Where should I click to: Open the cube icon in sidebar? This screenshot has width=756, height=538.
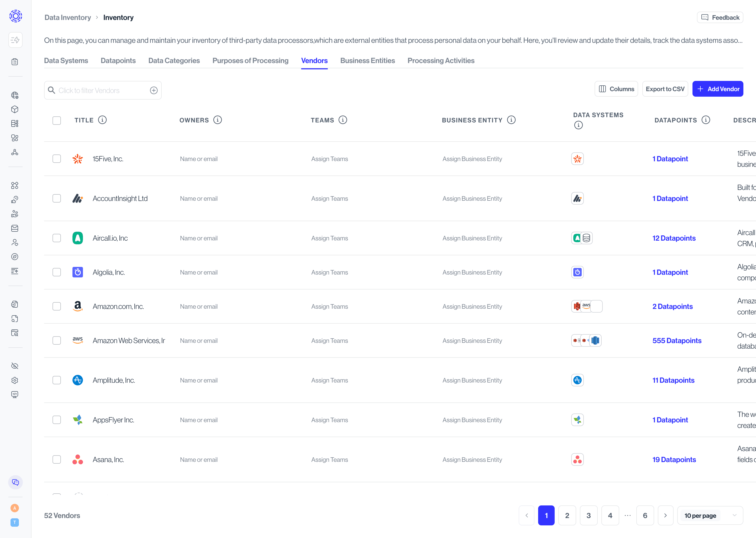[x=14, y=109]
